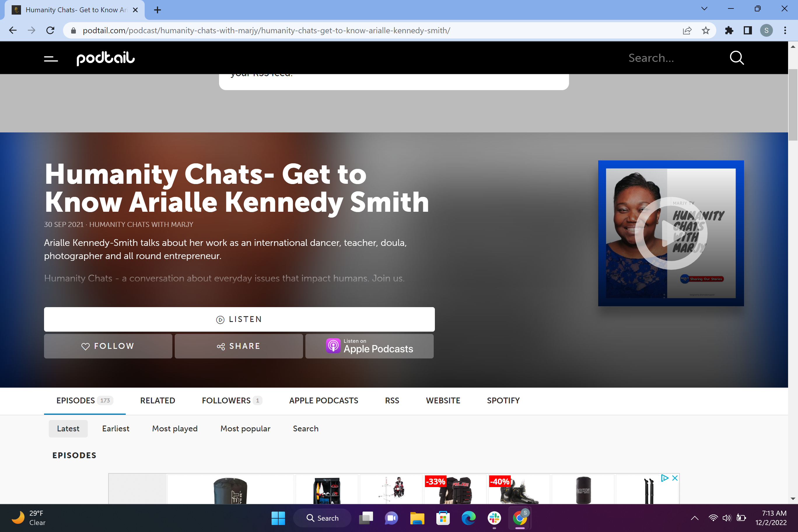The width and height of the screenshot is (798, 532).
Task: Bookmark this page with star icon
Action: (706, 31)
